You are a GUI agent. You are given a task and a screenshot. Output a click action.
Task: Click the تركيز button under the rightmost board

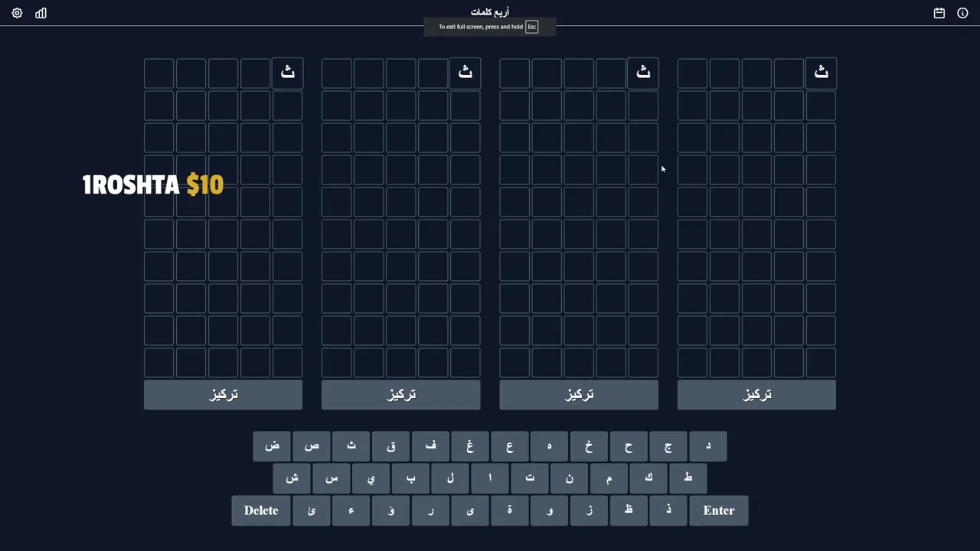(x=756, y=395)
